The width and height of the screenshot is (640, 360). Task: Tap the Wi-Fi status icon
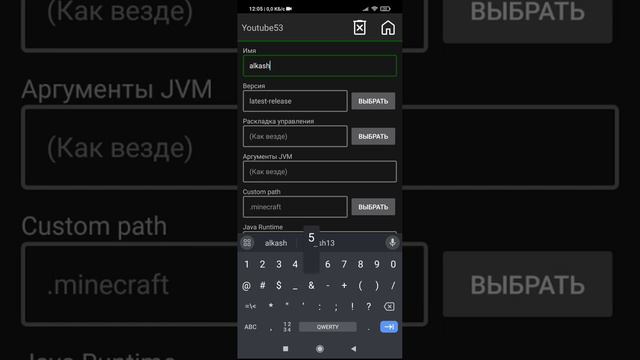[374, 9]
